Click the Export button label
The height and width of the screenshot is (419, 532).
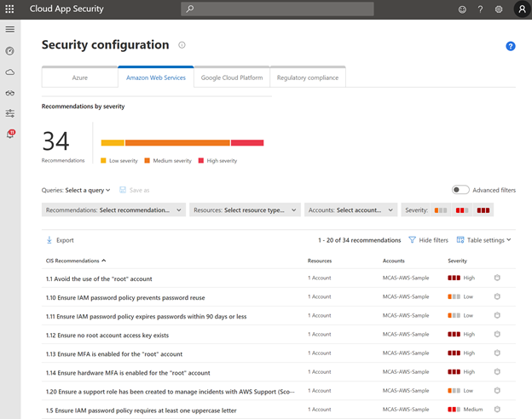(65, 240)
